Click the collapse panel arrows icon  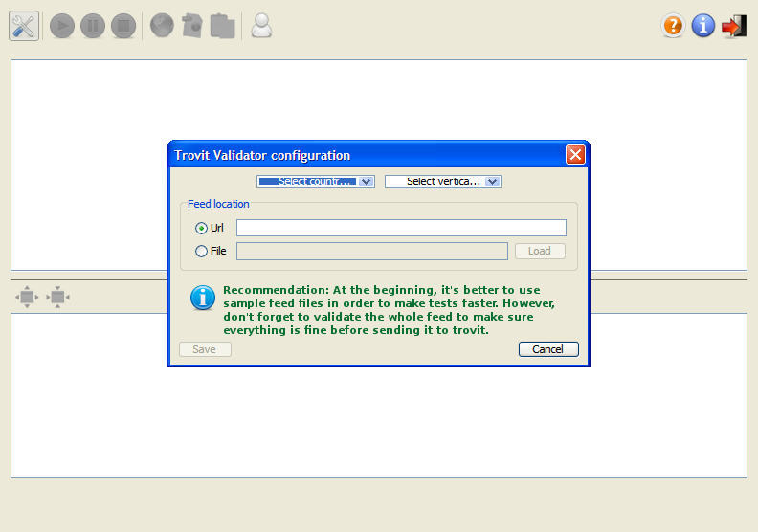(x=57, y=297)
